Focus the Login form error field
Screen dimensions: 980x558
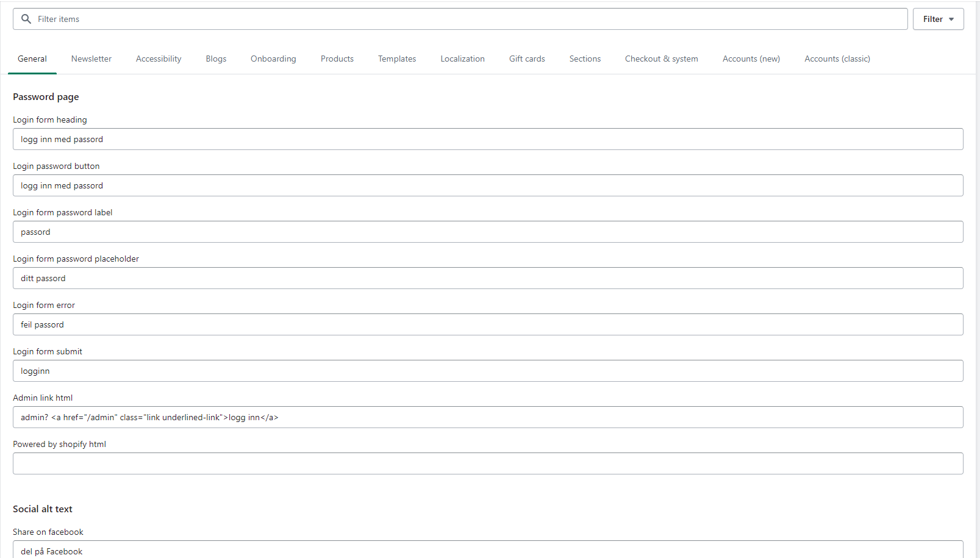click(x=488, y=324)
